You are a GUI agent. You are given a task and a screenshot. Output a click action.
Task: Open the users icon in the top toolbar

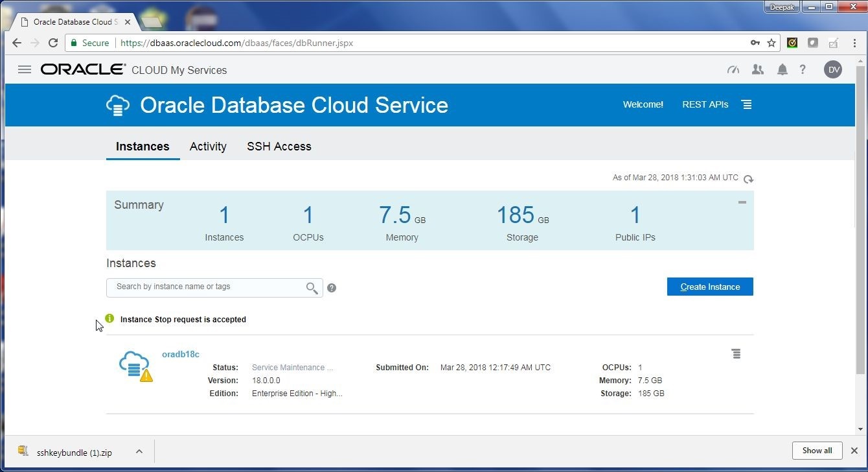757,69
